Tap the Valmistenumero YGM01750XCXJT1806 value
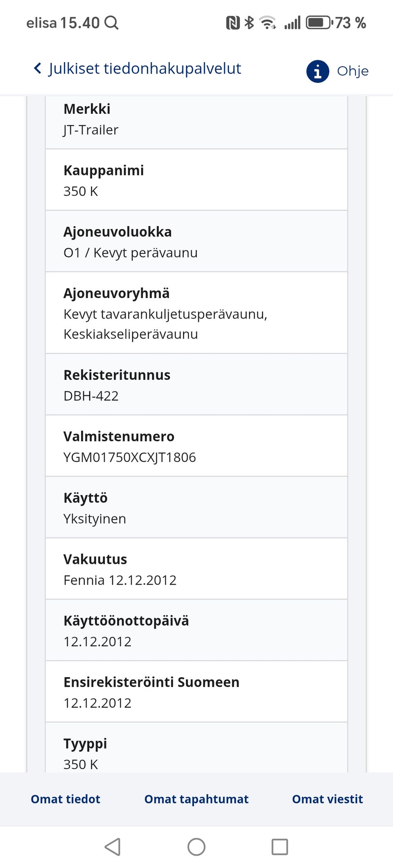393x868 pixels. tap(130, 457)
